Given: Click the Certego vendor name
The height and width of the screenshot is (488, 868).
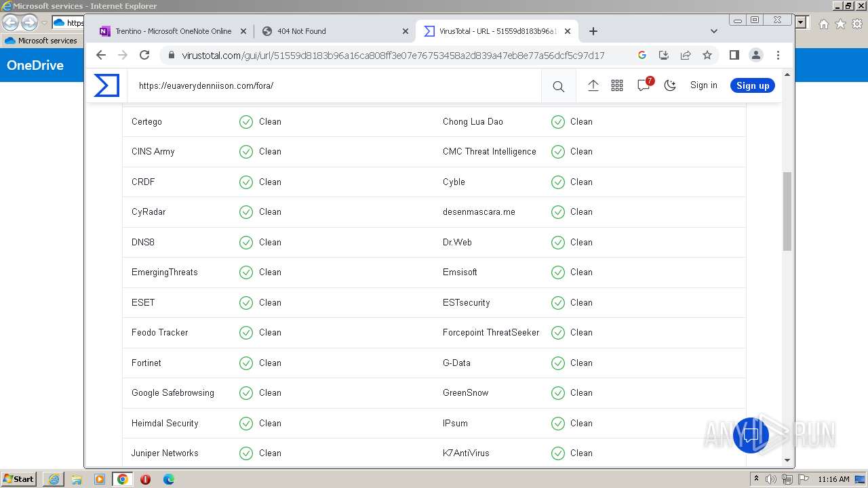Looking at the screenshot, I should 146,122.
